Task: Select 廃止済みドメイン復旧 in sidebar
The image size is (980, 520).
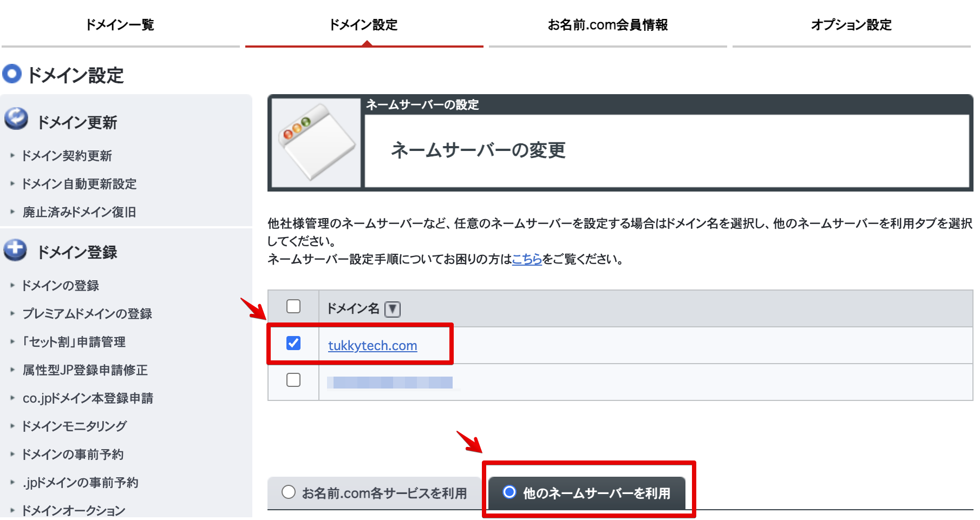Action: point(79,212)
